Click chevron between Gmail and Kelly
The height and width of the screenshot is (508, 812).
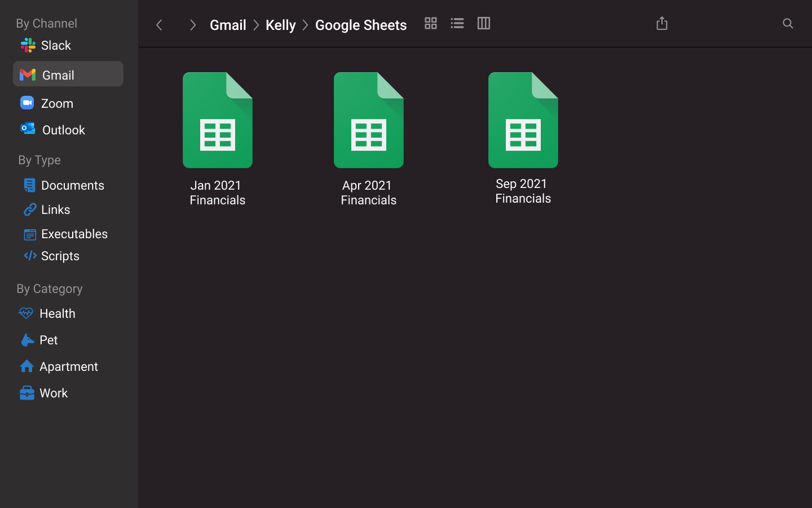(x=256, y=25)
